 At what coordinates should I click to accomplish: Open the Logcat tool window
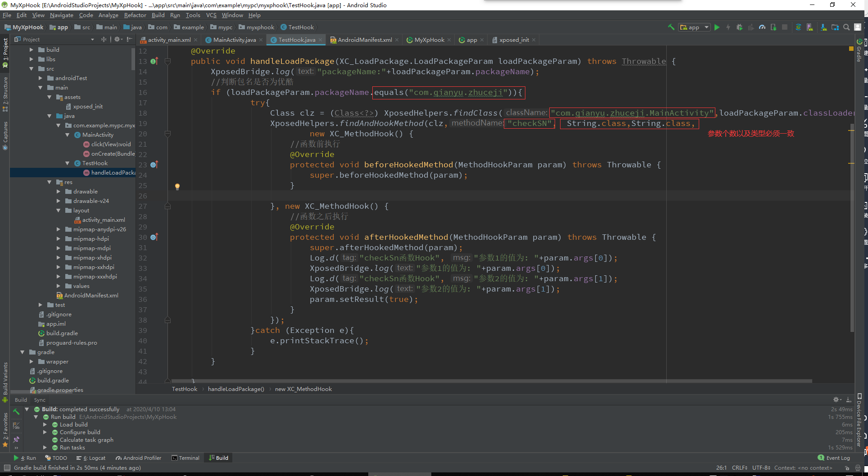pyautogui.click(x=91, y=458)
